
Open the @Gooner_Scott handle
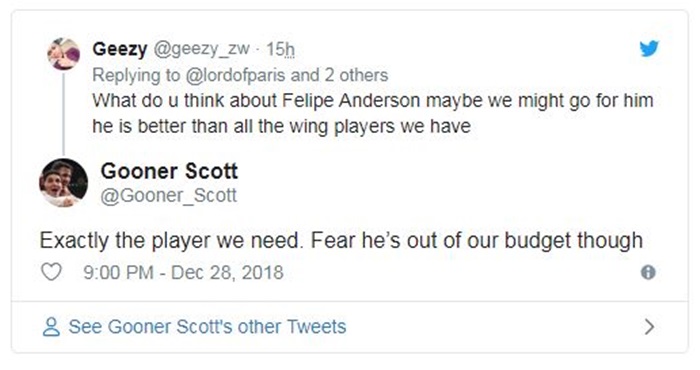(x=169, y=195)
